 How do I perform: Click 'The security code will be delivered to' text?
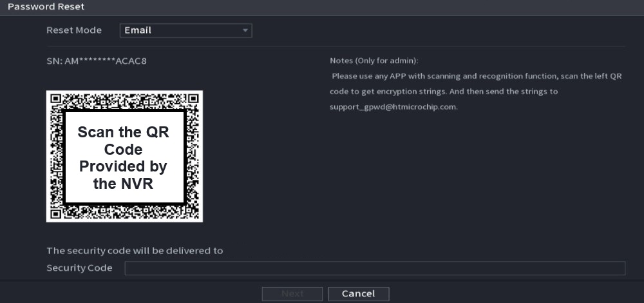pyautogui.click(x=135, y=250)
